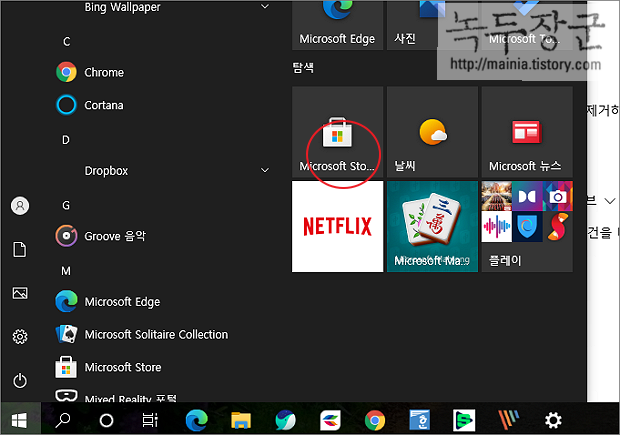Launch Edge from the taskbar

(x=197, y=420)
